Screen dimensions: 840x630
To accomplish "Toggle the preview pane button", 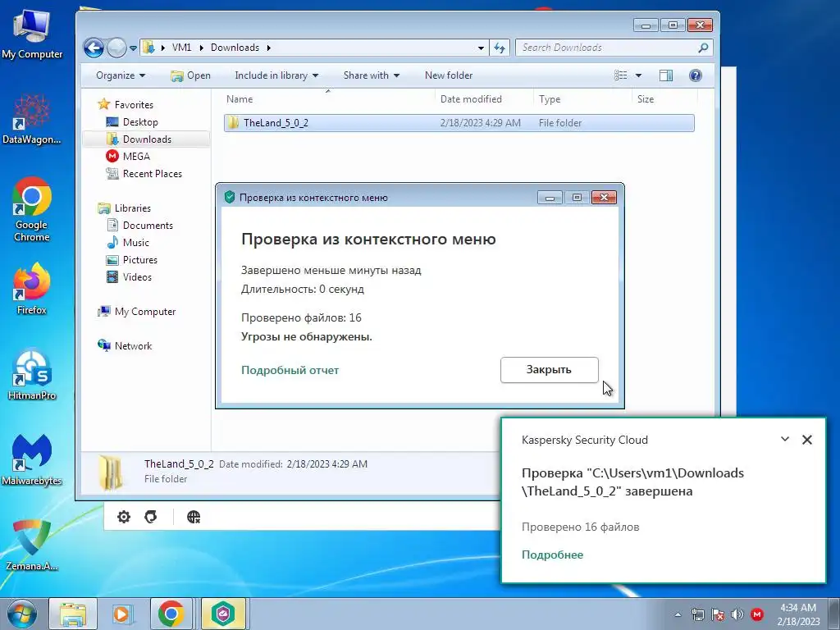I will click(666, 75).
